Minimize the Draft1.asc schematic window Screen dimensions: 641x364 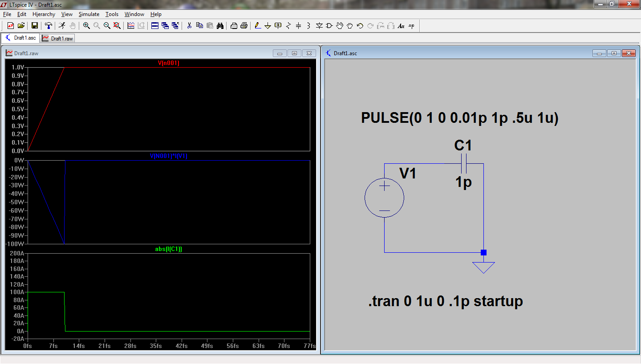[600, 53]
